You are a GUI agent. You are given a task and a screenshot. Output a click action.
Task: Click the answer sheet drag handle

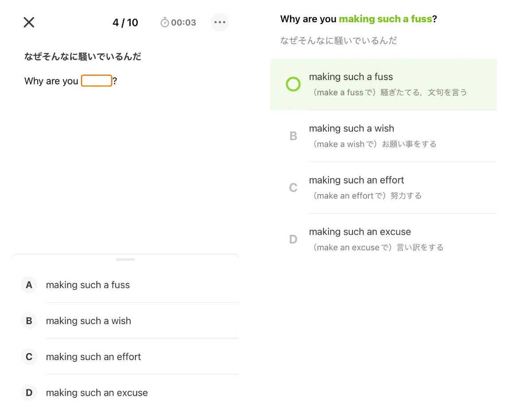(125, 260)
